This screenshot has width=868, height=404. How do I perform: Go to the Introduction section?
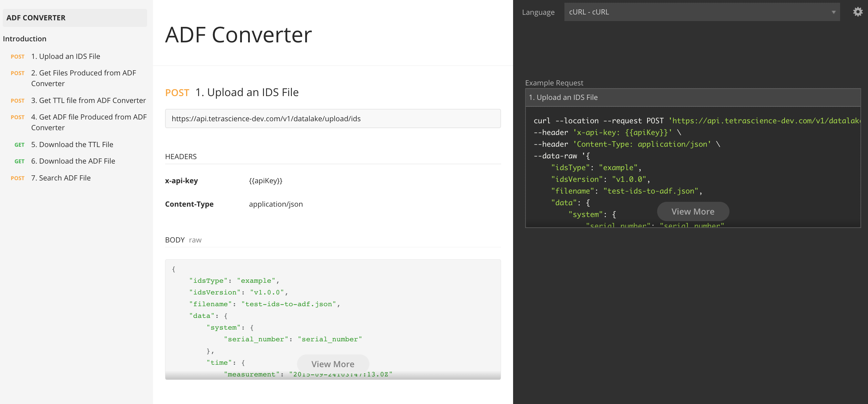tap(24, 39)
